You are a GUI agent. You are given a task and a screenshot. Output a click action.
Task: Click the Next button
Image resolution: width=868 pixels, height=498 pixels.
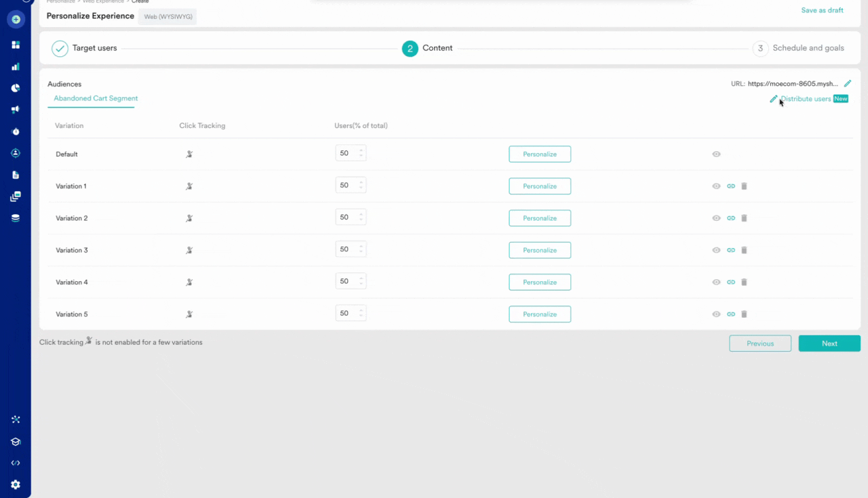point(829,343)
